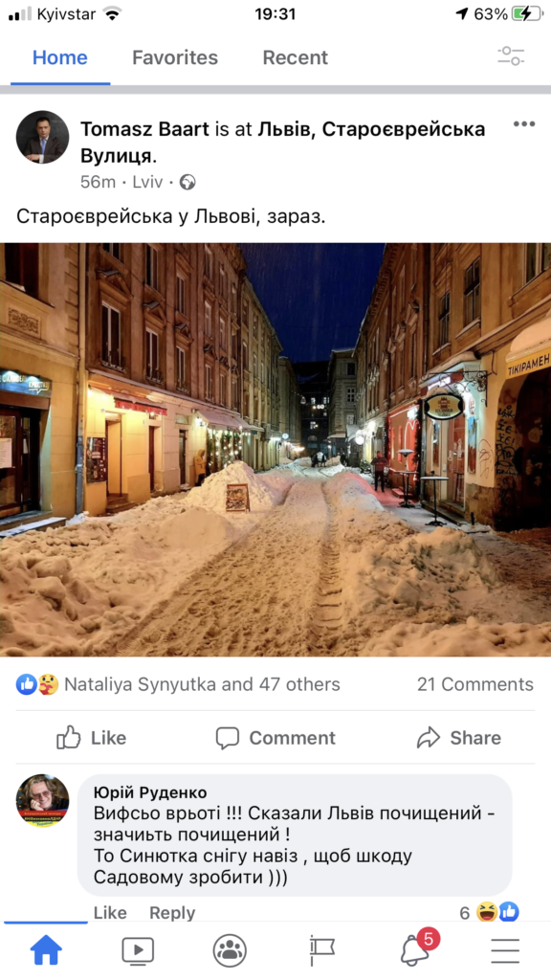551x980 pixels.
Task: Share the snowy street post
Action: pos(458,738)
